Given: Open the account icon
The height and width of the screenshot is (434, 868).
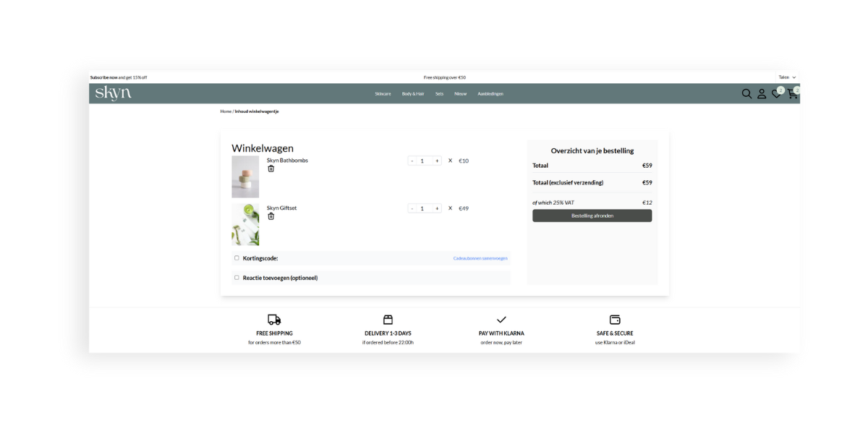Looking at the screenshot, I should pyautogui.click(x=762, y=93).
